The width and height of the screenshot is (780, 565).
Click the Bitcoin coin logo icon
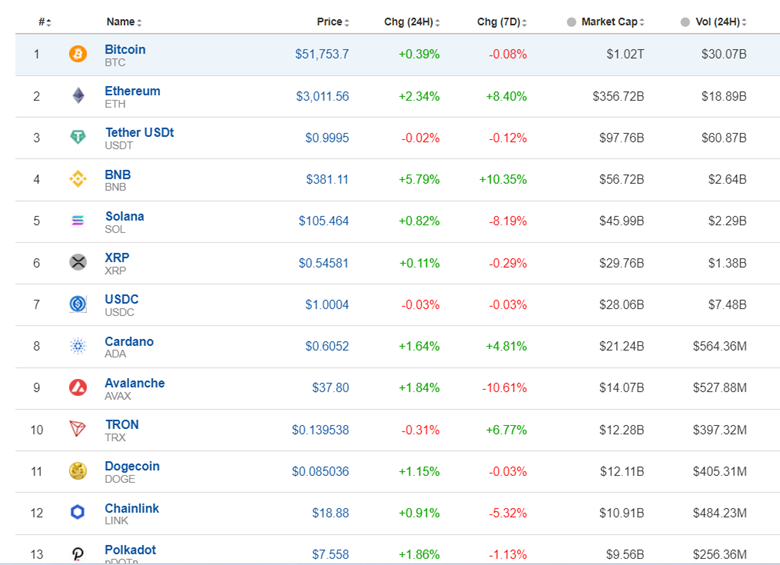(78, 54)
